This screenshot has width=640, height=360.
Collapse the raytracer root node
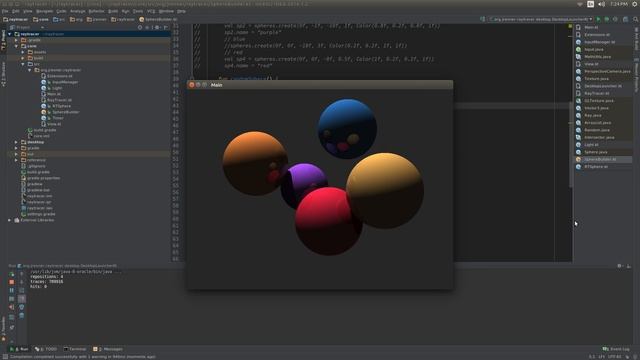[10, 34]
